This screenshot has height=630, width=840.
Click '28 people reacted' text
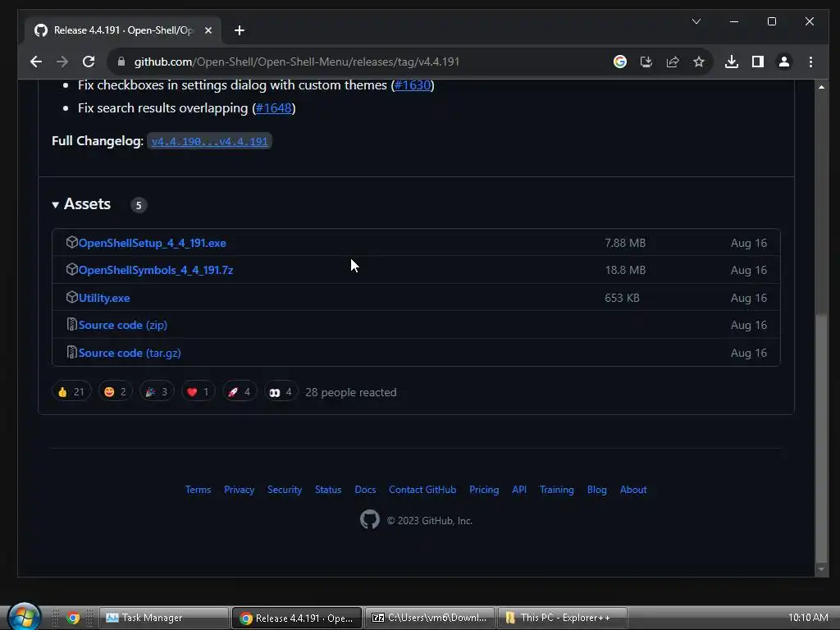[351, 393]
